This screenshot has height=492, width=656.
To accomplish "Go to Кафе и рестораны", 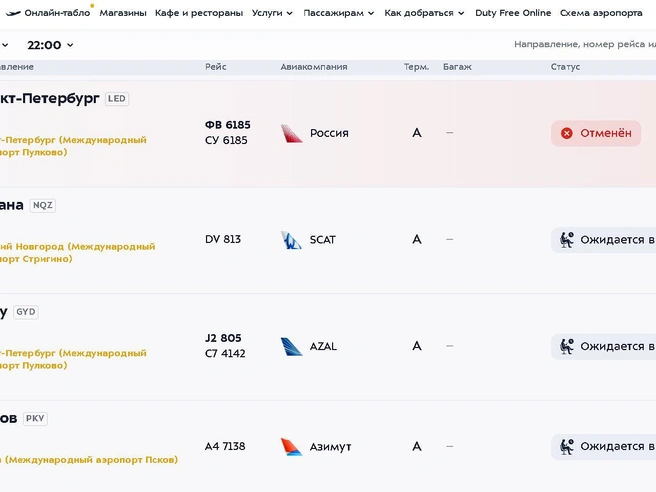I will coord(199,13).
